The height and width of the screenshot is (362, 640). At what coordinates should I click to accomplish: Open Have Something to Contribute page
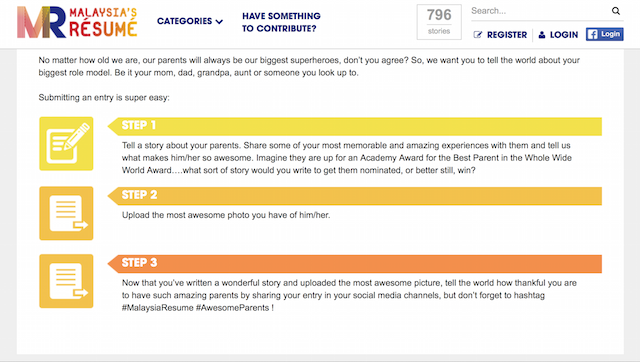pos(281,22)
